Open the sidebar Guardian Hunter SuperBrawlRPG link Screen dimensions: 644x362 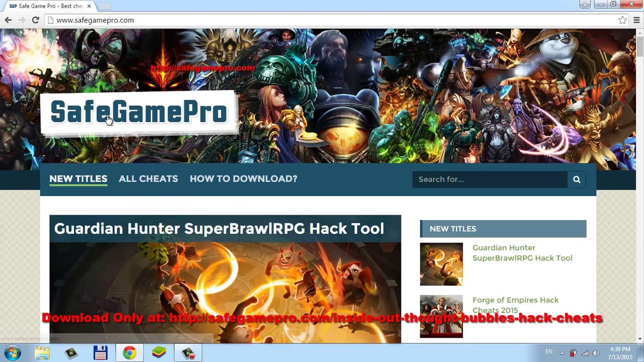pos(522,253)
